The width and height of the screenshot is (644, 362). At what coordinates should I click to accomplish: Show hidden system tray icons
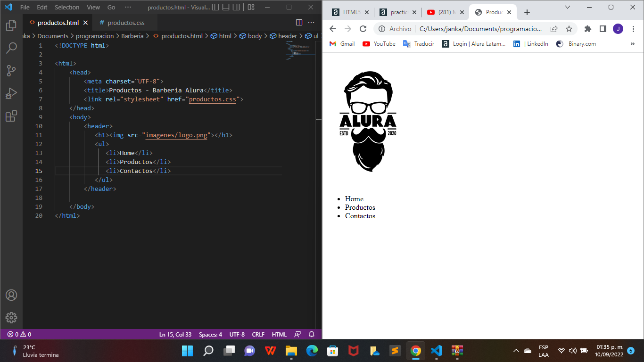click(x=516, y=351)
